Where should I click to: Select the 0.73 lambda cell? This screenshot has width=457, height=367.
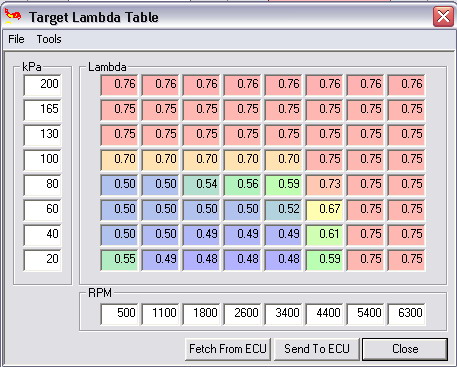[324, 185]
